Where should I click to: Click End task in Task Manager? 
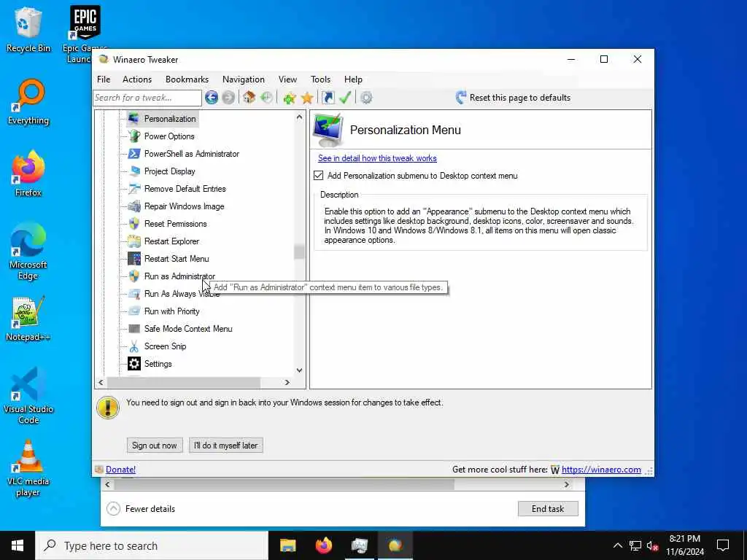point(548,508)
